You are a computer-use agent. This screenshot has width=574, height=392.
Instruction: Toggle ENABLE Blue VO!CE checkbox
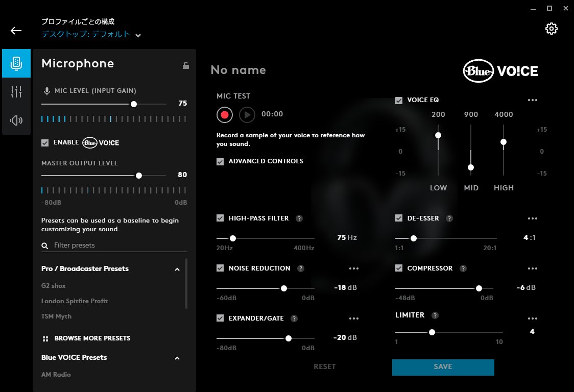click(45, 143)
